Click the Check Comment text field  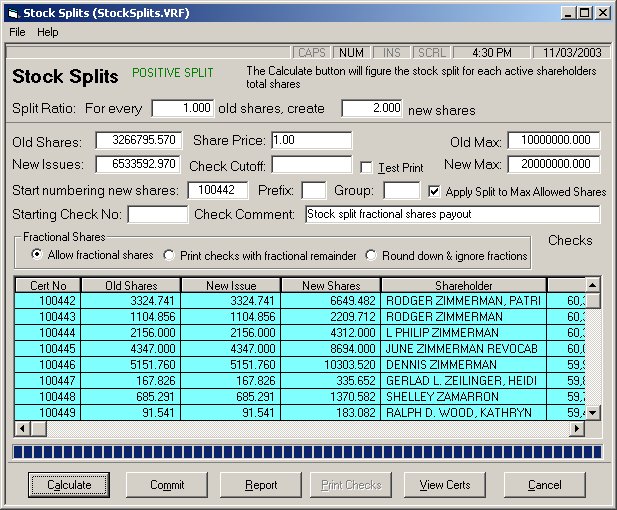452,214
